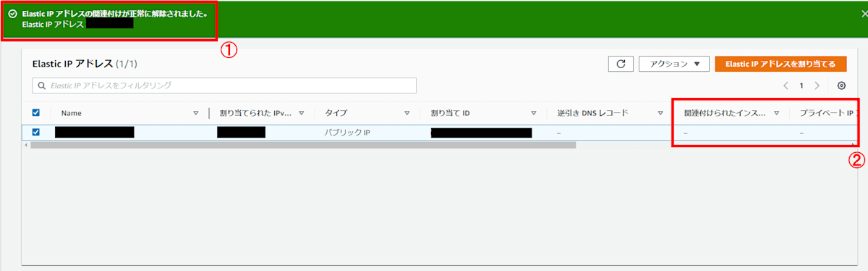Refresh the Elastic IP address list
Viewport: 868px width, 271px height.
(x=620, y=64)
